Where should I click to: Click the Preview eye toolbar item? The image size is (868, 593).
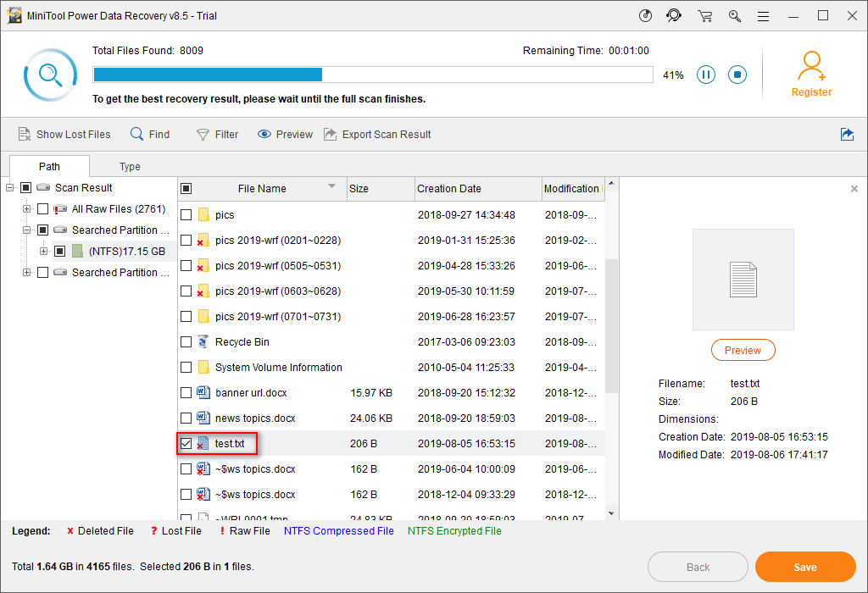(285, 135)
